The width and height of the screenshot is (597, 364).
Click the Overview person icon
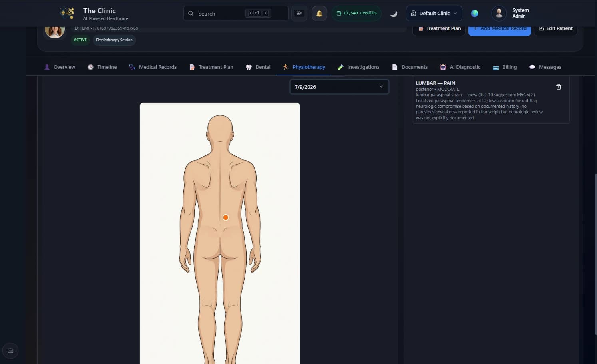point(47,67)
